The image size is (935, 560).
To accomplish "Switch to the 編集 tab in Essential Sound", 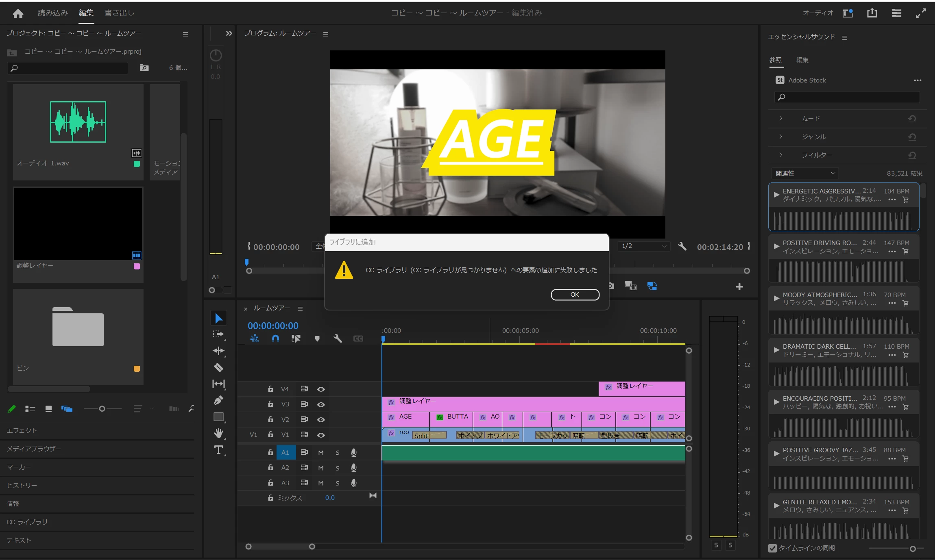I will [x=802, y=60].
